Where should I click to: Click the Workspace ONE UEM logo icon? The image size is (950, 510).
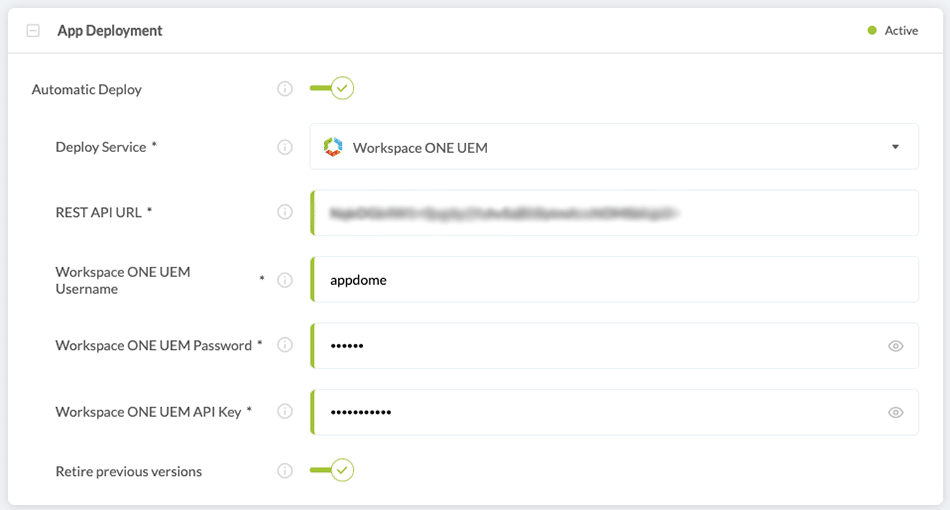tap(333, 147)
